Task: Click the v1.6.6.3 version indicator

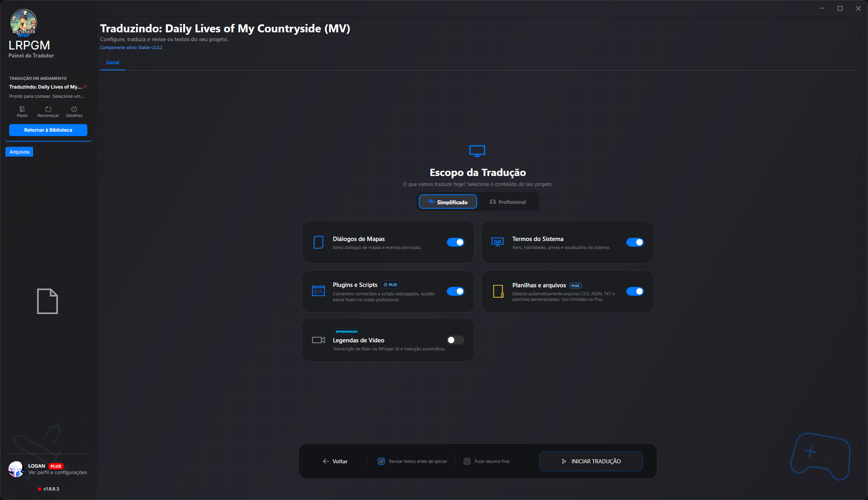Action: (48, 489)
